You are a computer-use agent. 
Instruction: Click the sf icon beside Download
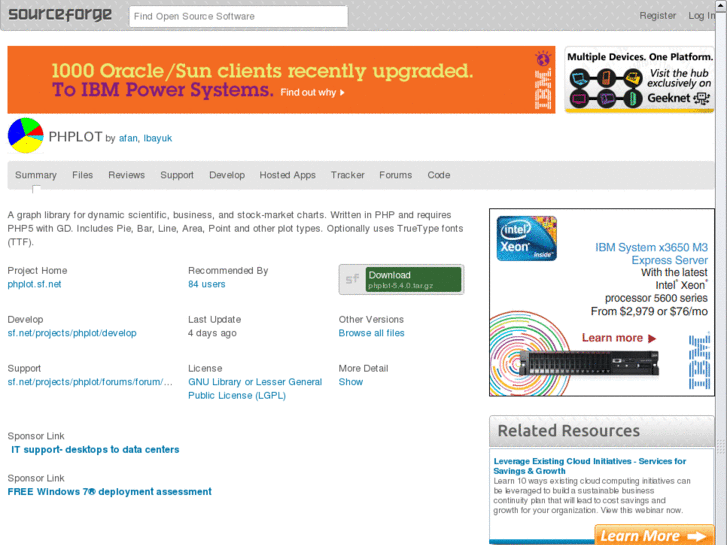[352, 279]
